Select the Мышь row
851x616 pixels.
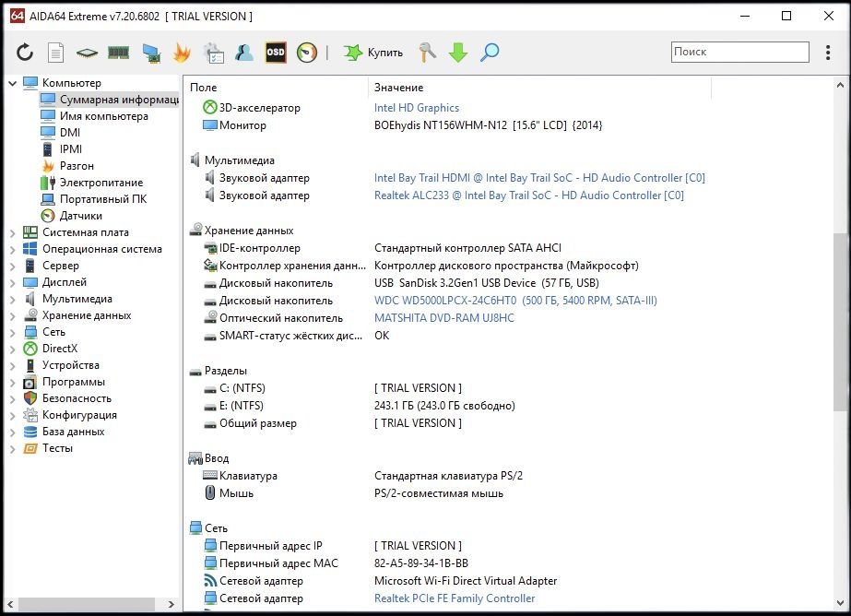click(x=353, y=492)
